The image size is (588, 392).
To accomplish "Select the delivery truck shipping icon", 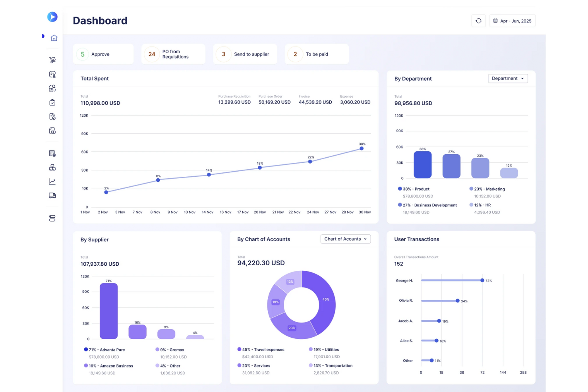I will coord(52,195).
